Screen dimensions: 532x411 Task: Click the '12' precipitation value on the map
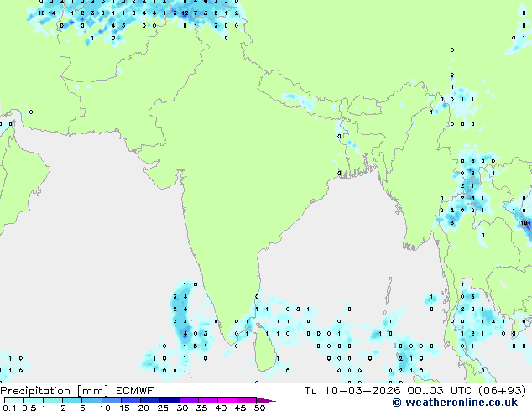click(185, 13)
